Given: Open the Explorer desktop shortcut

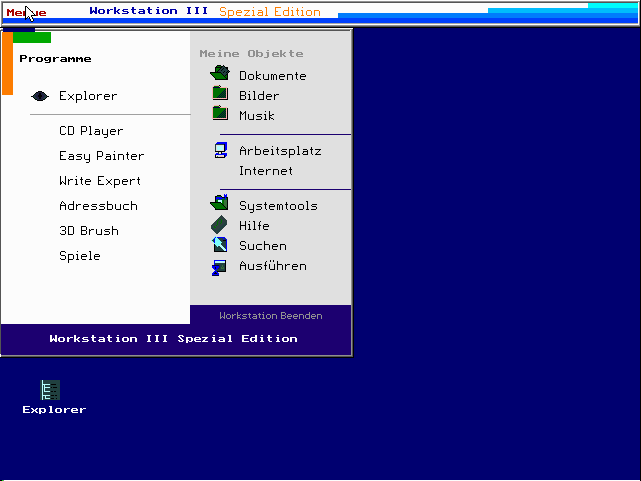Looking at the screenshot, I should 50,391.
